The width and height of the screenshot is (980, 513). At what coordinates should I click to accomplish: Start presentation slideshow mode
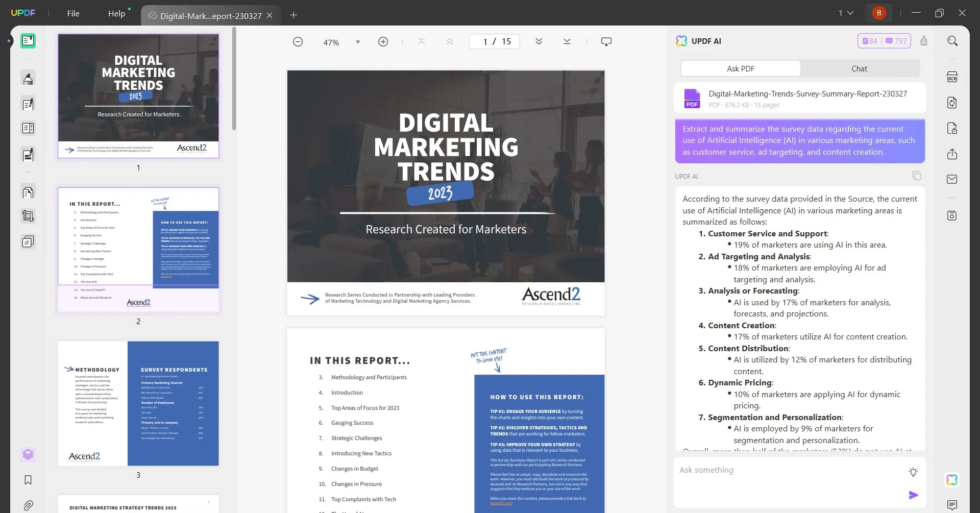coord(606,42)
